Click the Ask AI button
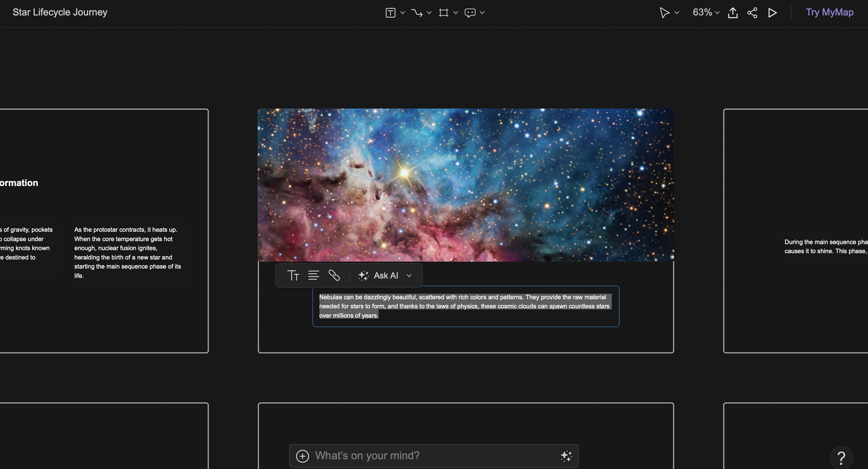868x469 pixels. click(x=378, y=275)
